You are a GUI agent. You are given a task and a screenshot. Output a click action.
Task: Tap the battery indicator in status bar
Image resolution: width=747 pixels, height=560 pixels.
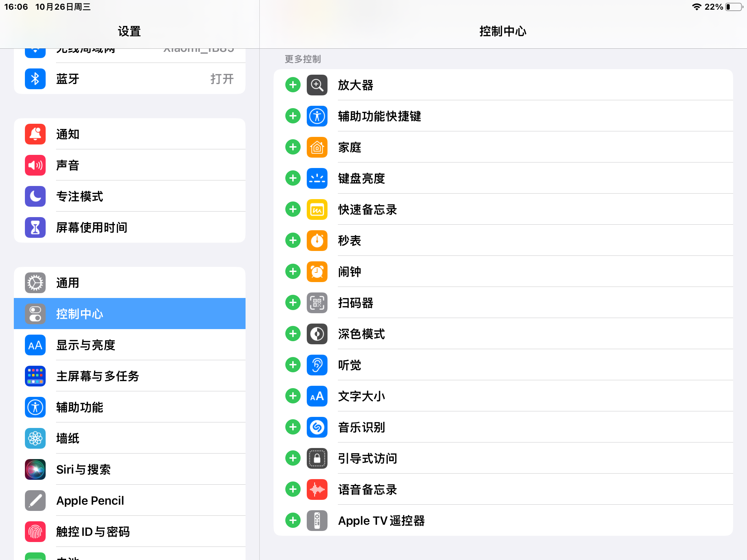pos(734,7)
